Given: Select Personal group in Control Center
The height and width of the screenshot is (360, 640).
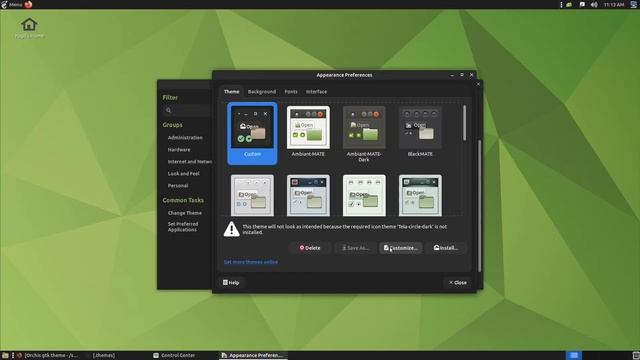Looking at the screenshot, I should [178, 186].
